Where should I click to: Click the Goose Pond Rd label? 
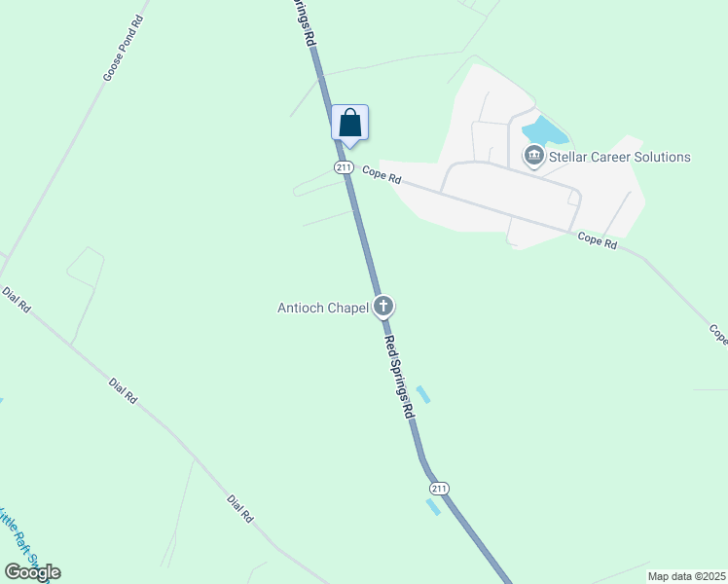(123, 49)
